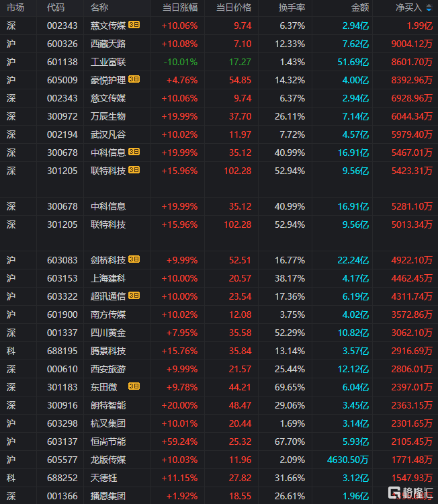Click the 3日 badge beside 剑桥科技
The image size is (438, 504).
coord(134,259)
